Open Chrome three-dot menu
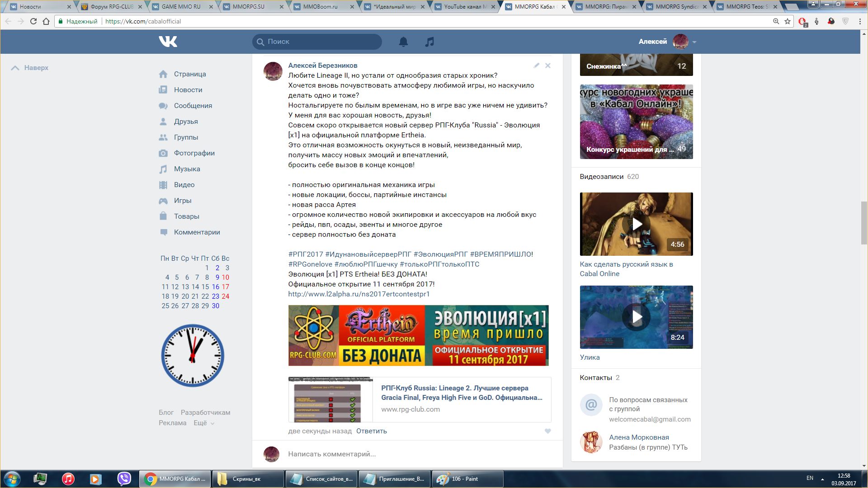The image size is (868, 488). click(x=860, y=21)
